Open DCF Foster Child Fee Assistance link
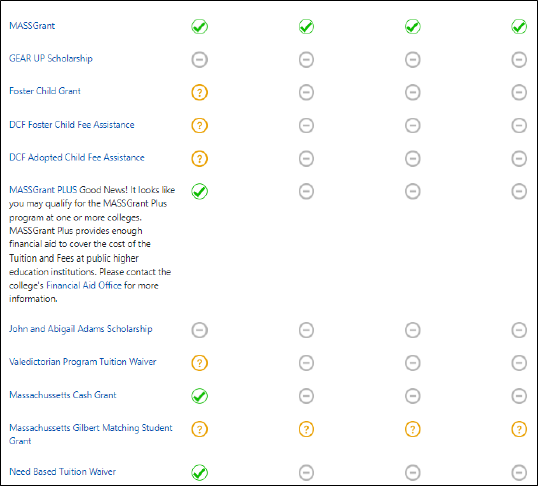 coord(72,125)
